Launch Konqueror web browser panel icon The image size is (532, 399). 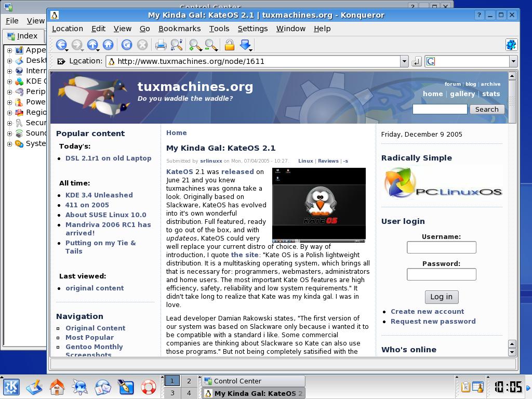pyautogui.click(x=79, y=387)
